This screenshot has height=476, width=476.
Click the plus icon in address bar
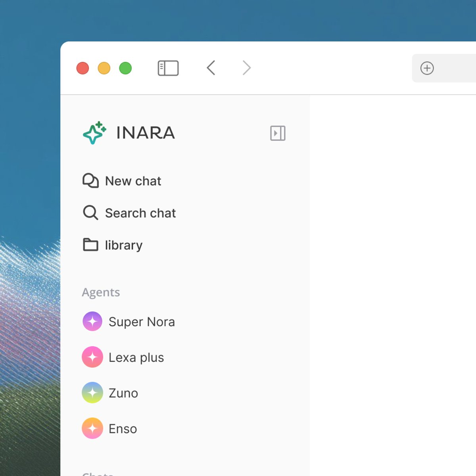click(427, 68)
